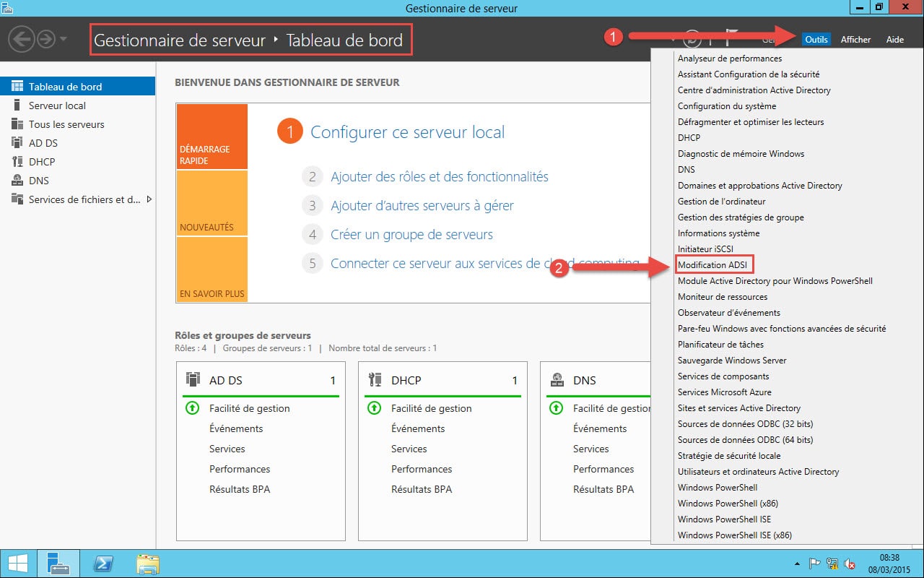
Task: Click Ajouter des rôles et des fonctionnalités
Action: point(440,176)
